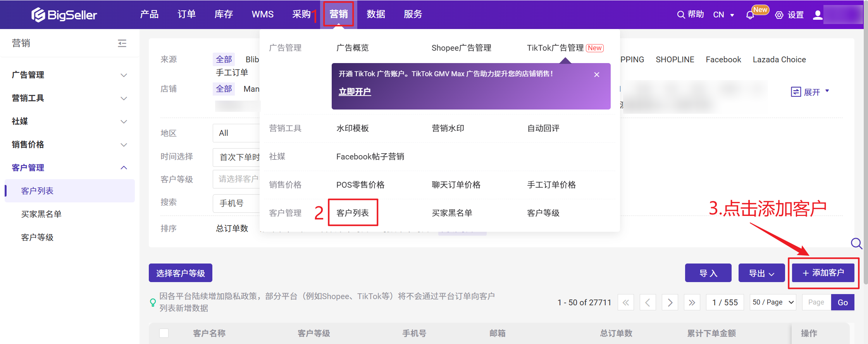
Task: Open the 50 / Page size dropdown
Action: pos(773,302)
